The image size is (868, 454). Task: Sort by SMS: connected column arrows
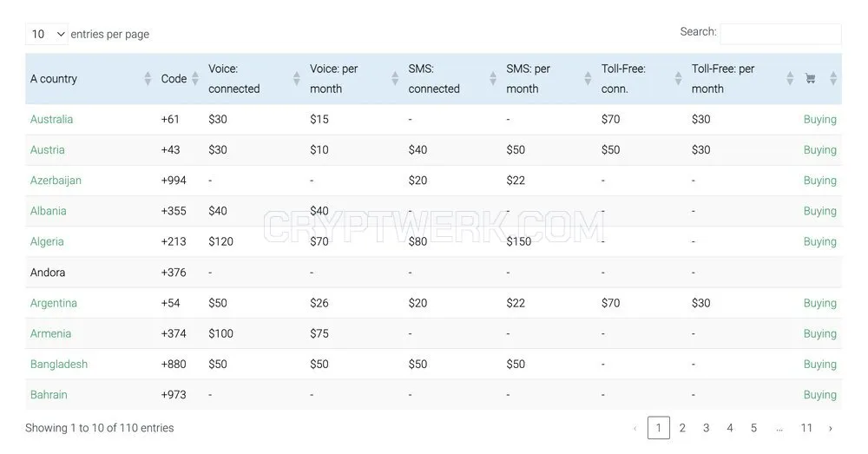click(493, 79)
